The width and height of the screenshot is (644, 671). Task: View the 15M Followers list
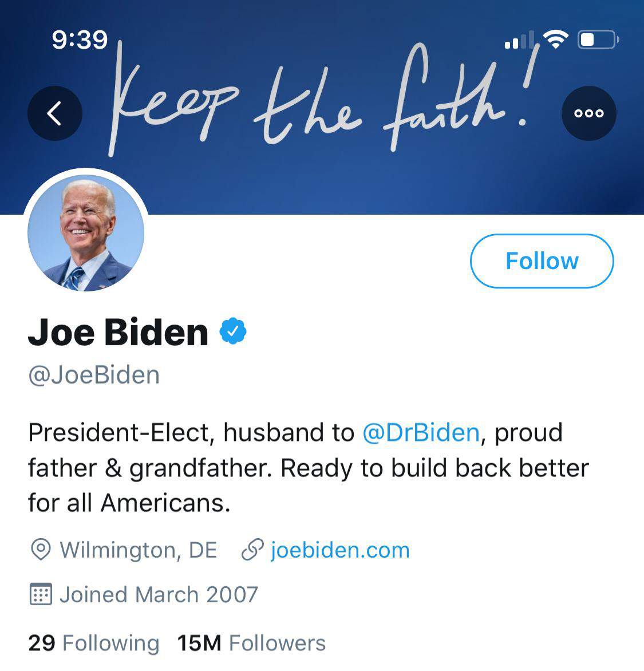252,643
